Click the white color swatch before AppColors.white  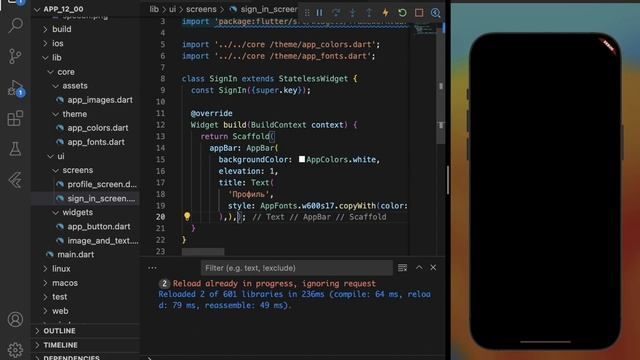(302, 159)
